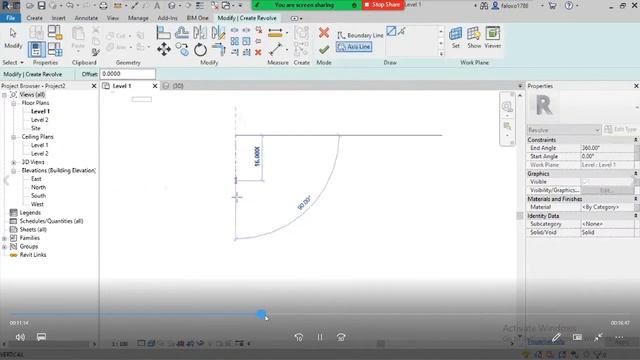Select the Align tool in Modify panel
Viewport: 640px width, 360px height.
coord(163,32)
